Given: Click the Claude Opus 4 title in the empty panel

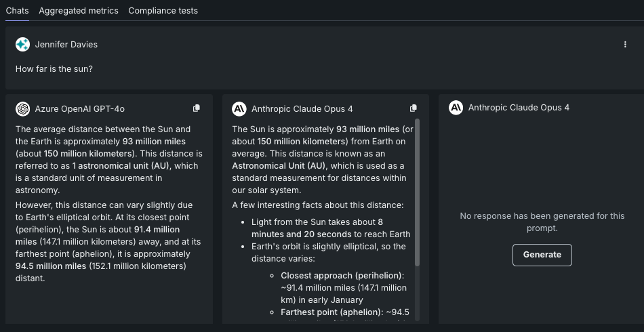Looking at the screenshot, I should tap(519, 108).
